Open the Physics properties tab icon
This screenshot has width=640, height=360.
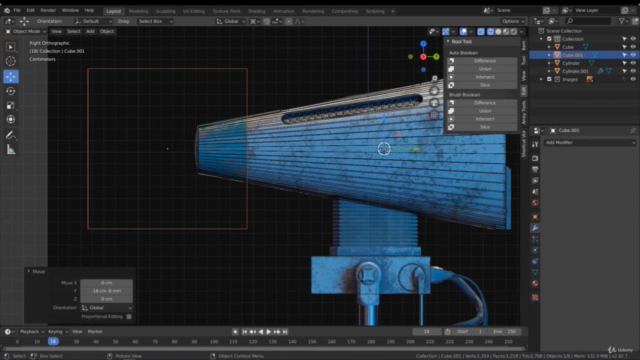535,250
